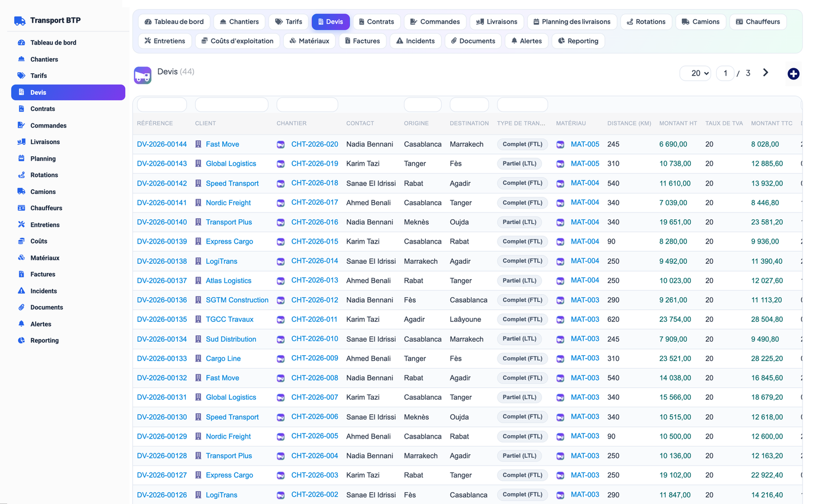Click the Devis van icon beside page title

coord(143,75)
